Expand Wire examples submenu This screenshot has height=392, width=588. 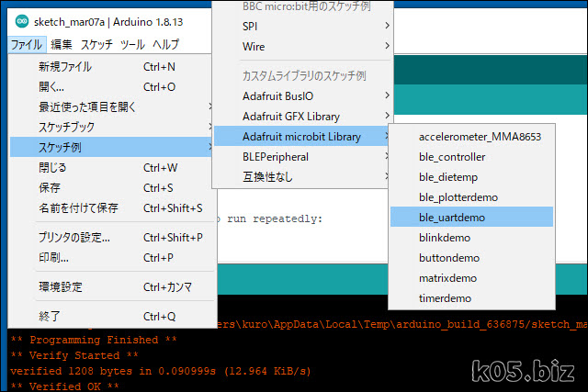pos(303,47)
